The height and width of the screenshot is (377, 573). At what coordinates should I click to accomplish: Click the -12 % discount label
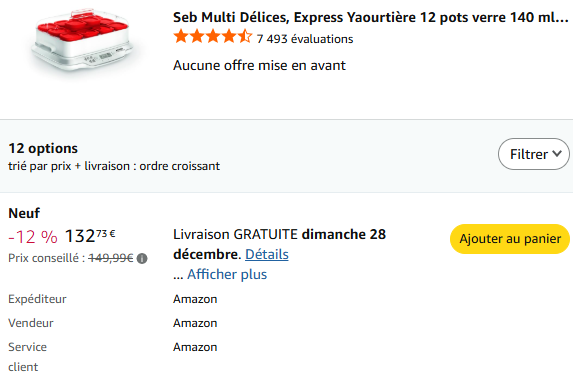pos(33,237)
